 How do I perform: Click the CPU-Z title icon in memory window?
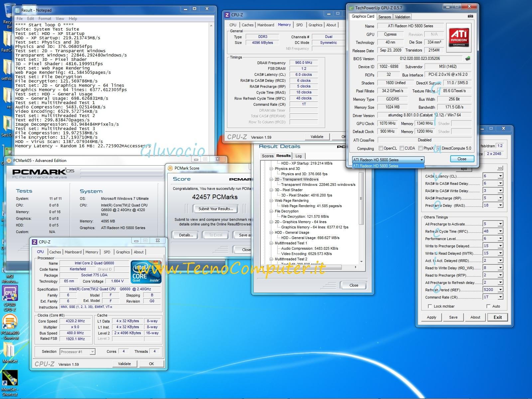coord(227,15)
